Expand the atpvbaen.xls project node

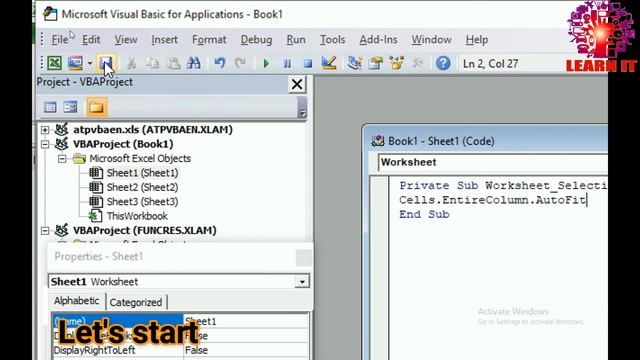pyautogui.click(x=45, y=130)
